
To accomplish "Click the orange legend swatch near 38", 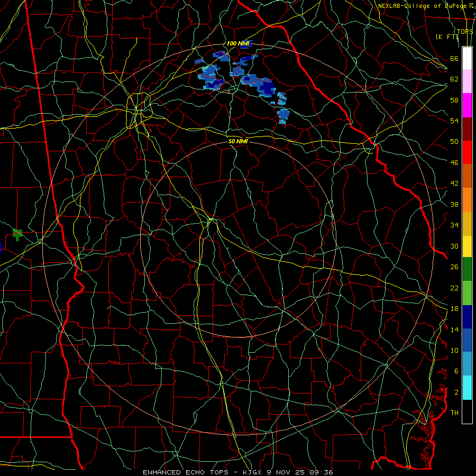I will point(467,200).
